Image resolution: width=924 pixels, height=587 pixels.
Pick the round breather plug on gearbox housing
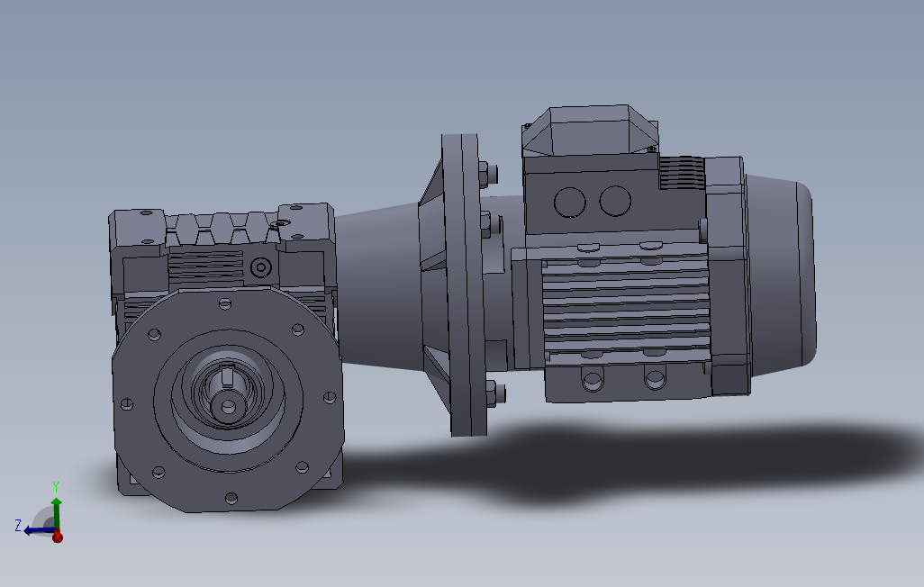coord(260,267)
